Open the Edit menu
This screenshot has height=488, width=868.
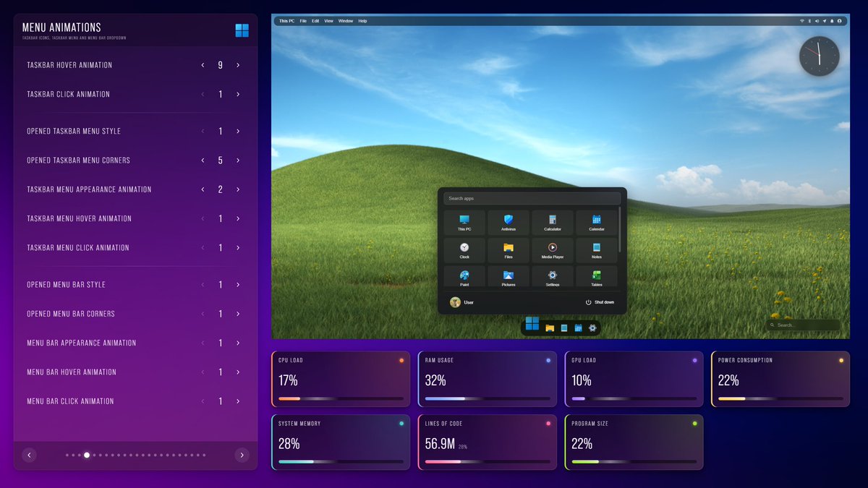pyautogui.click(x=315, y=21)
